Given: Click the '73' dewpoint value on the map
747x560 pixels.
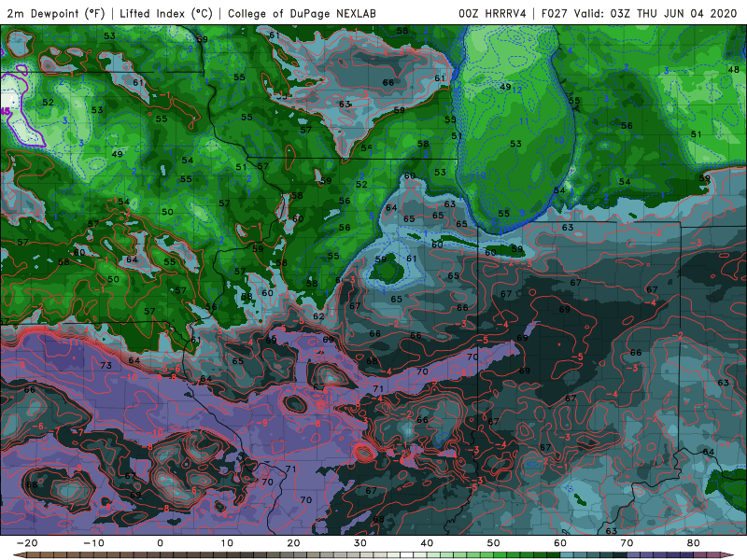Looking at the screenshot, I should (106, 365).
